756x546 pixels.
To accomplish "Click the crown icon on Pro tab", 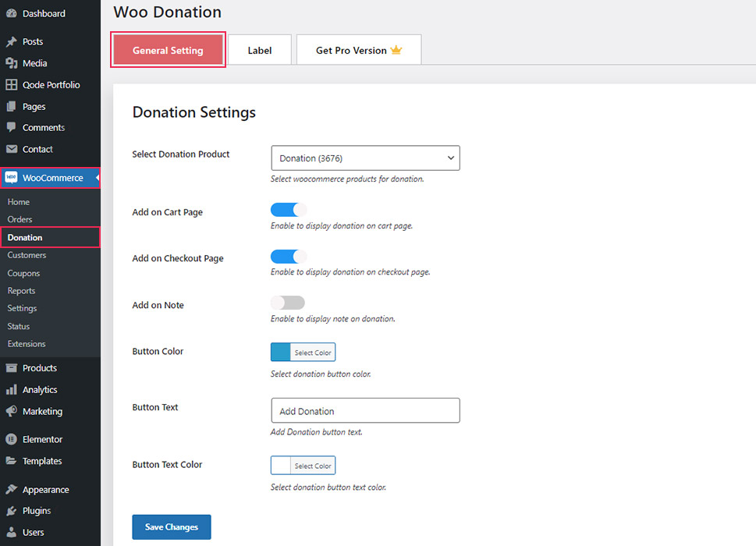I will click(x=396, y=50).
